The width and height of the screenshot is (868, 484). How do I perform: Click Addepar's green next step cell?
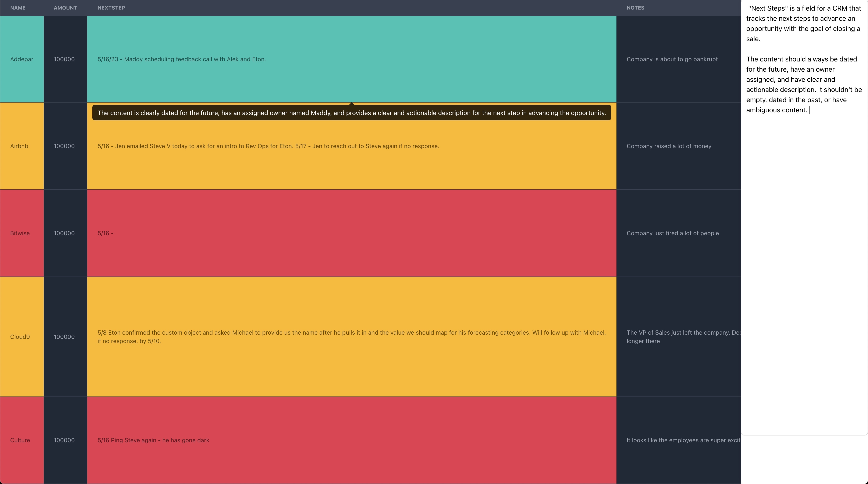pos(182,59)
